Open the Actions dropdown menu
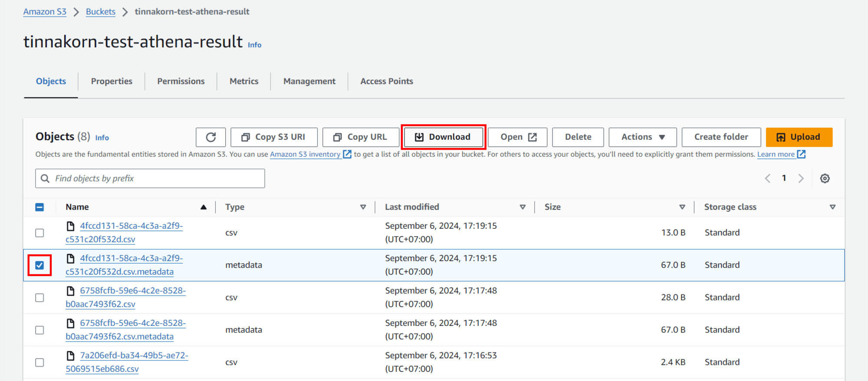 click(x=643, y=137)
